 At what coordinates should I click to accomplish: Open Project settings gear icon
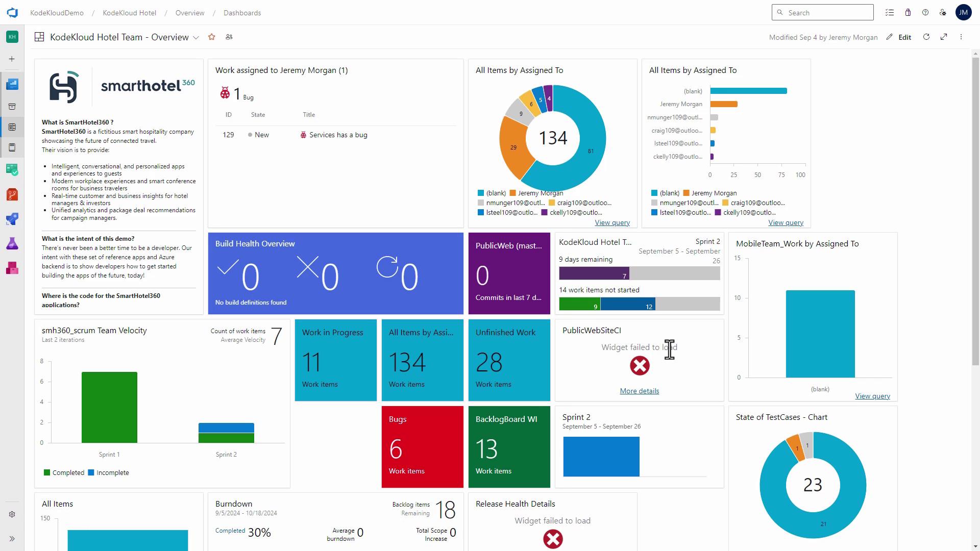click(x=12, y=514)
